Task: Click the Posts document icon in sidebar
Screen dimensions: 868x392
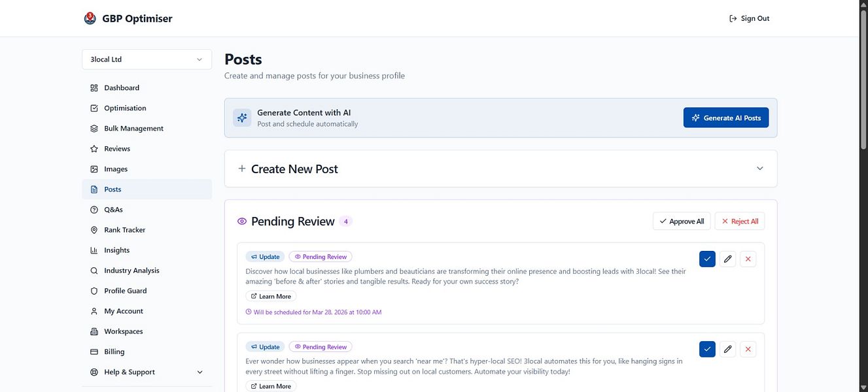Action: (x=94, y=189)
